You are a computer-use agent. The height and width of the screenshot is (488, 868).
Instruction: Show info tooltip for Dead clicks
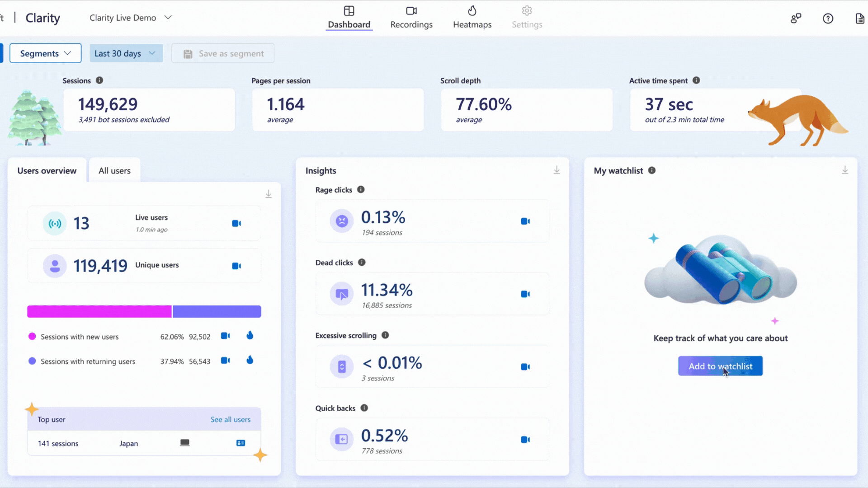pyautogui.click(x=362, y=262)
